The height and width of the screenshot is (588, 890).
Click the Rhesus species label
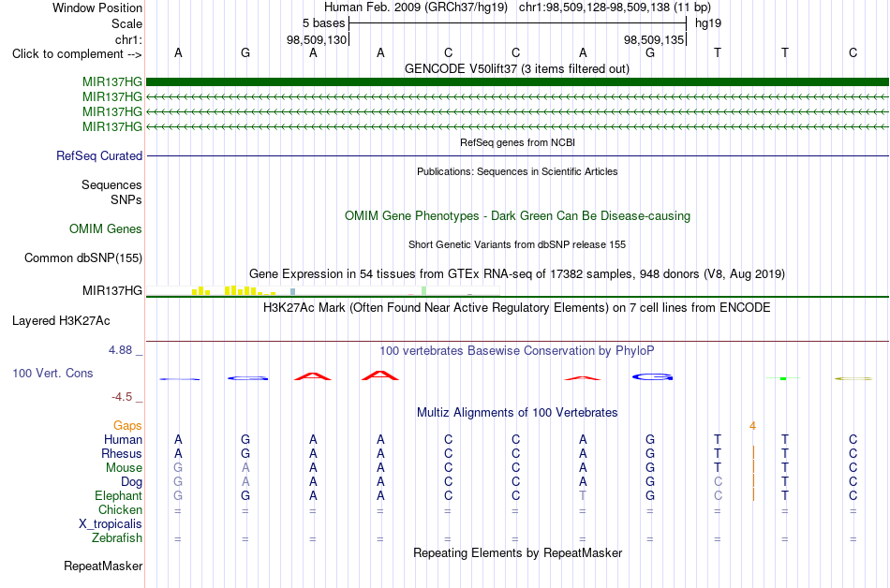click(x=122, y=453)
